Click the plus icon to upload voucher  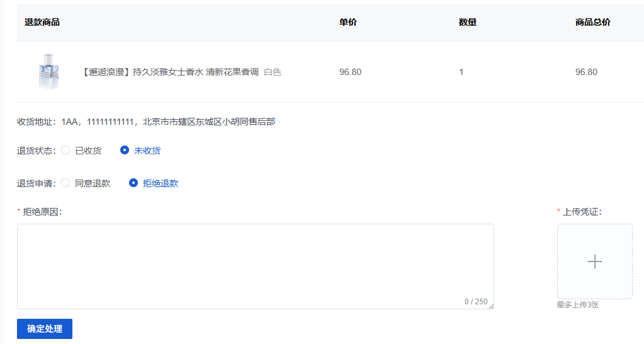[595, 261]
